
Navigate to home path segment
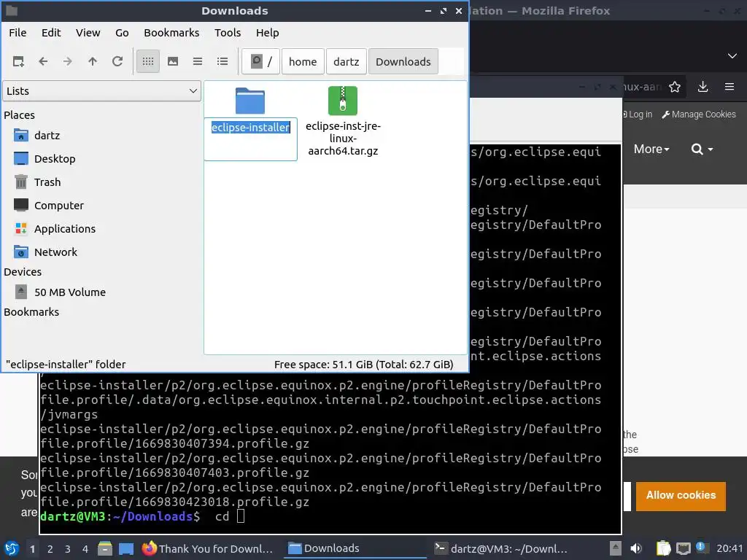(x=303, y=61)
